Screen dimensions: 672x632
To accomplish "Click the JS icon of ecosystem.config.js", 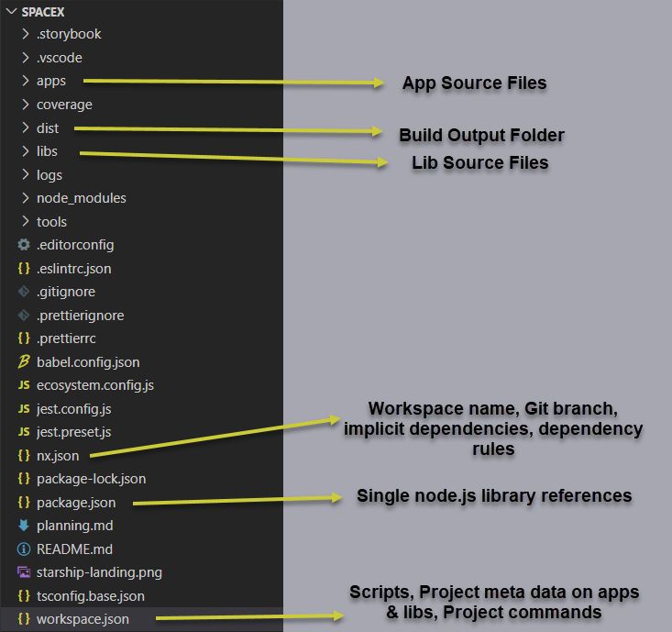I will point(24,385).
